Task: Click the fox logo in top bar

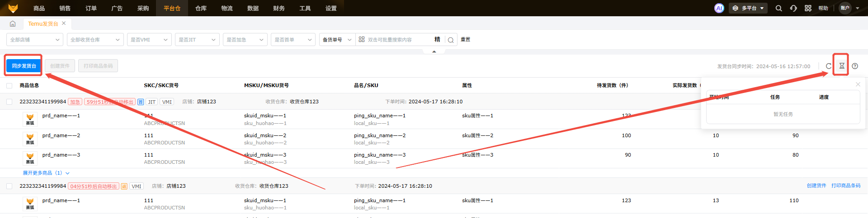Action: pyautogui.click(x=13, y=8)
